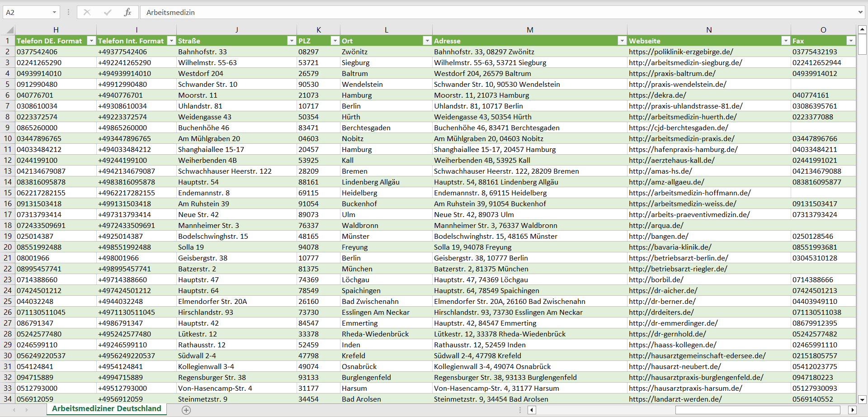
Task: Click the Ort cell Zwönitz
Action: [x=387, y=52]
